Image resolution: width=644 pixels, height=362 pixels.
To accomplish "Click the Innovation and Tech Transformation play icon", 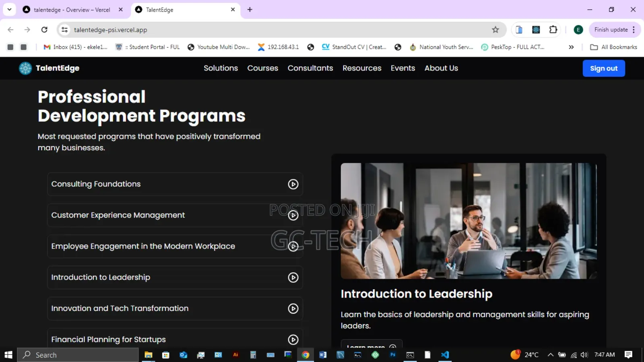I will point(293,309).
